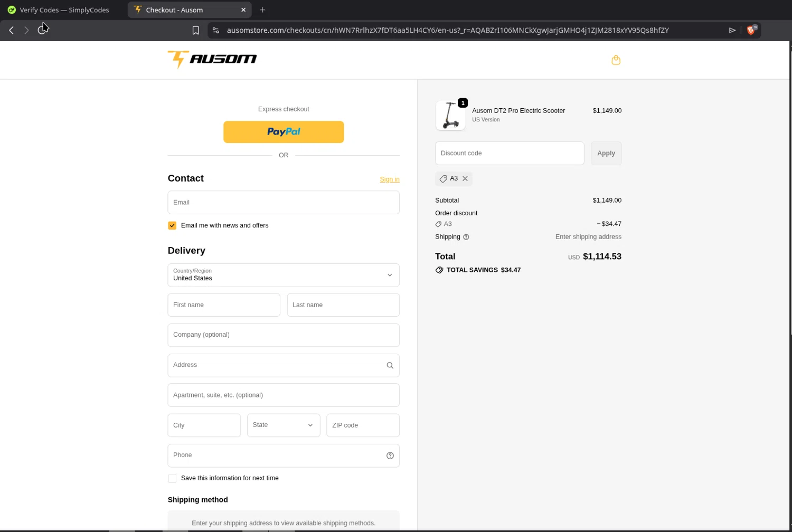
Task: Click the shipping info question mark icon
Action: (466, 237)
